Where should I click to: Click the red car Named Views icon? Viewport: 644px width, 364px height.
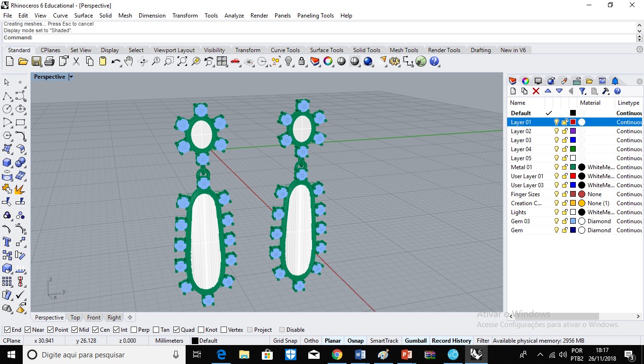(235, 61)
